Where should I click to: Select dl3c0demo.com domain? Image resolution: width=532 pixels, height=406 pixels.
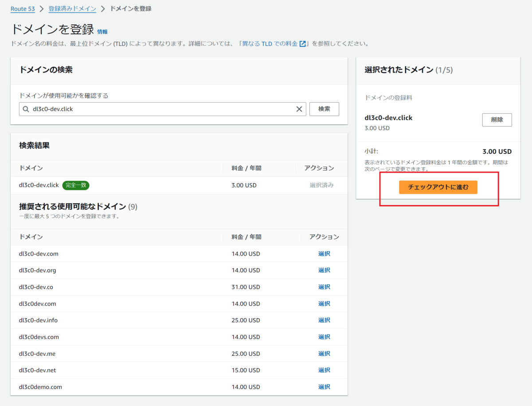pyautogui.click(x=324, y=387)
